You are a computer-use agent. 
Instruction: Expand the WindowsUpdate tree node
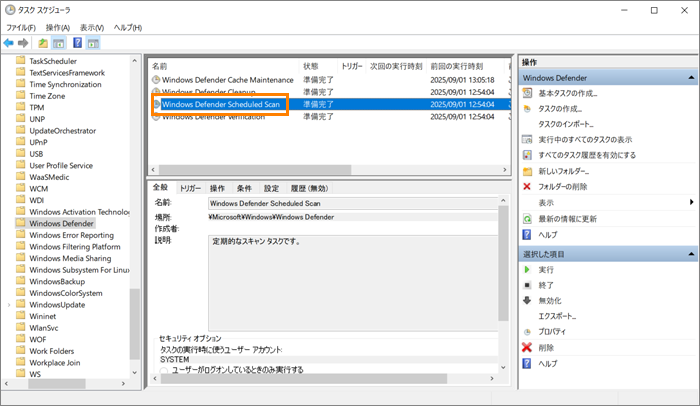pos(8,305)
